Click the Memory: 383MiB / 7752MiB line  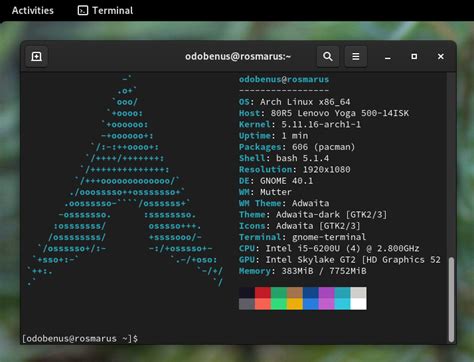[303, 271]
